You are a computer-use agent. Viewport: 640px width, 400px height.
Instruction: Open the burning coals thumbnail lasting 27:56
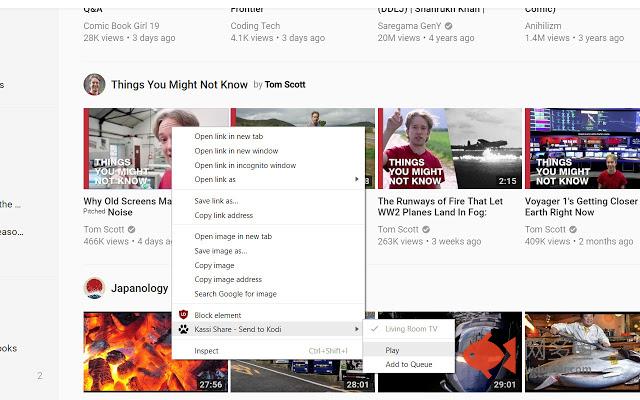tap(156, 352)
